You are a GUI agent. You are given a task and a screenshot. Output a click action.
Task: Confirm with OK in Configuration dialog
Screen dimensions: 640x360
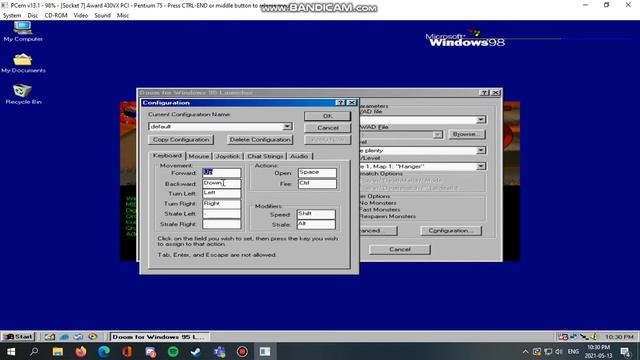tap(327, 116)
